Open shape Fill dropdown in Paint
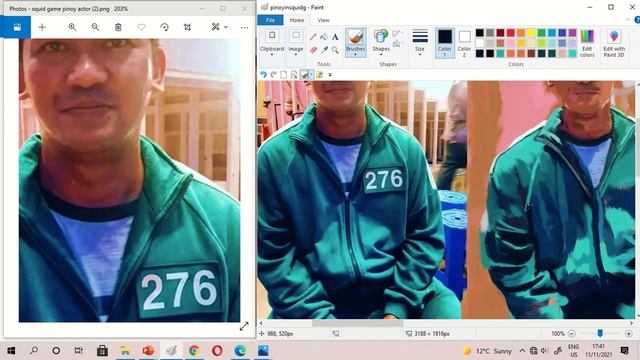This screenshot has width=640, height=360. pyautogui.click(x=397, y=44)
